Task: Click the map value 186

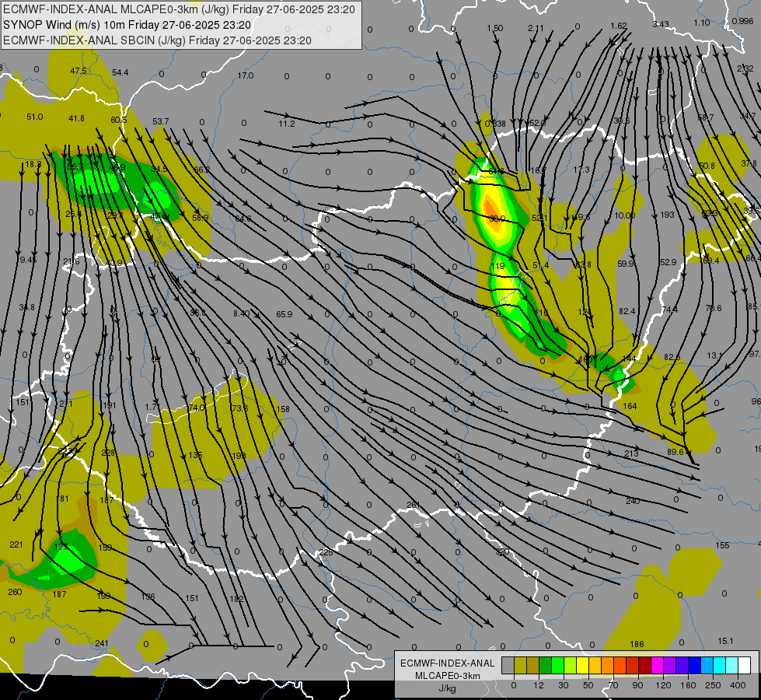Action: click(637, 644)
